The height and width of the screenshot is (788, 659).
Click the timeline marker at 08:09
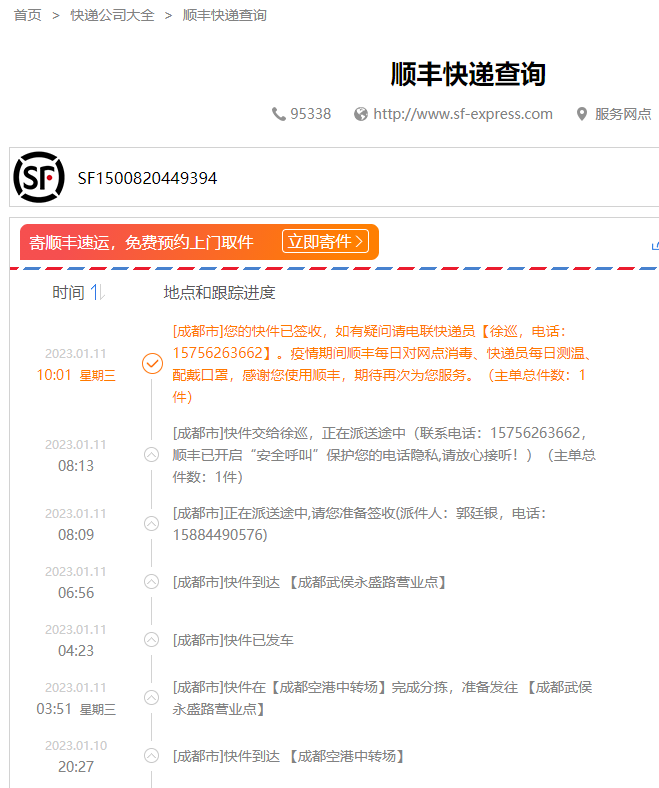click(151, 524)
